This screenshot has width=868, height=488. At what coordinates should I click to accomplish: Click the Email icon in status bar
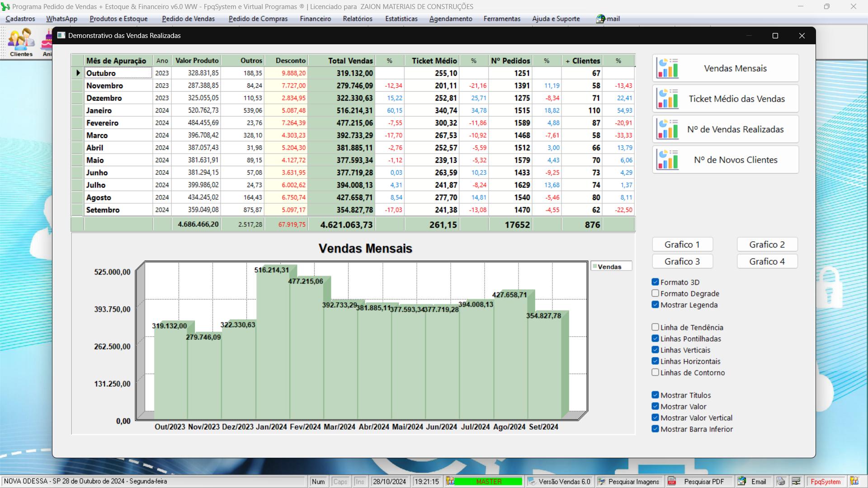pos(742,482)
